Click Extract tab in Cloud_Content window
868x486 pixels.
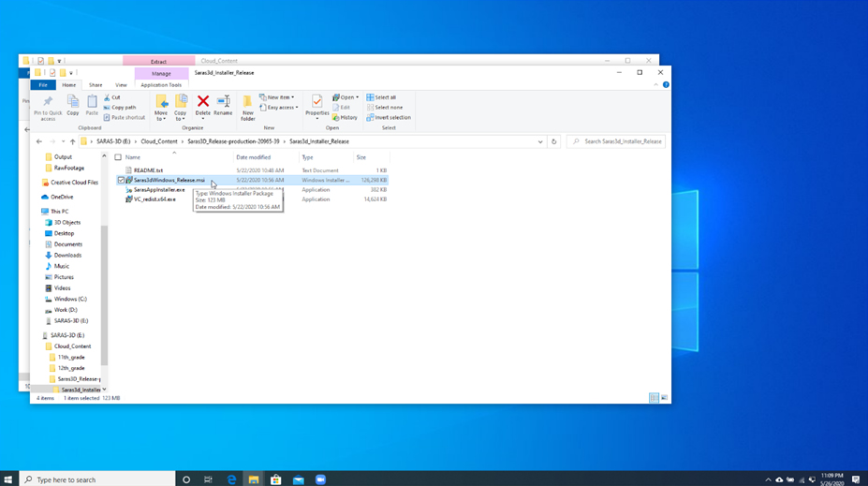pyautogui.click(x=158, y=61)
